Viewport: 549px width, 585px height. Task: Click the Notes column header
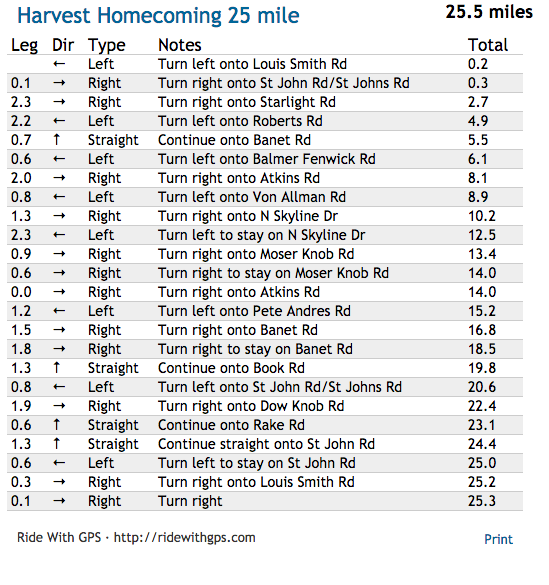pyautogui.click(x=180, y=45)
